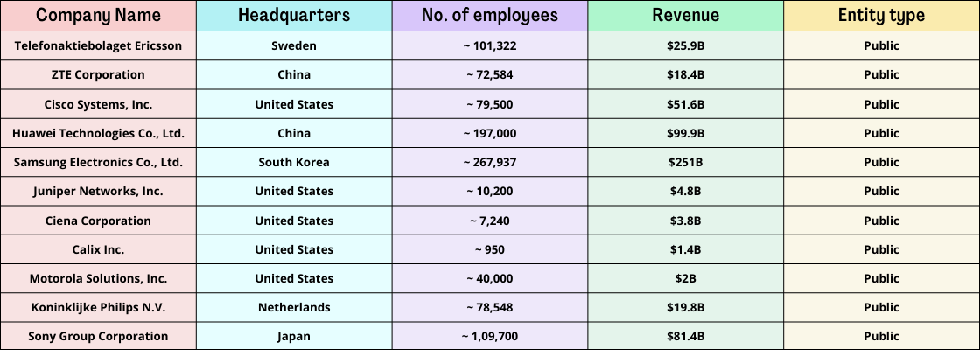The image size is (980, 350).
Task: Click the Juniper Networks, Inc. cell
Action: click(x=98, y=191)
